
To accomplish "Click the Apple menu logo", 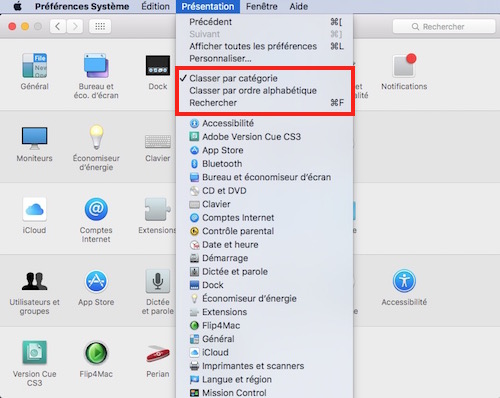I will tap(17, 6).
